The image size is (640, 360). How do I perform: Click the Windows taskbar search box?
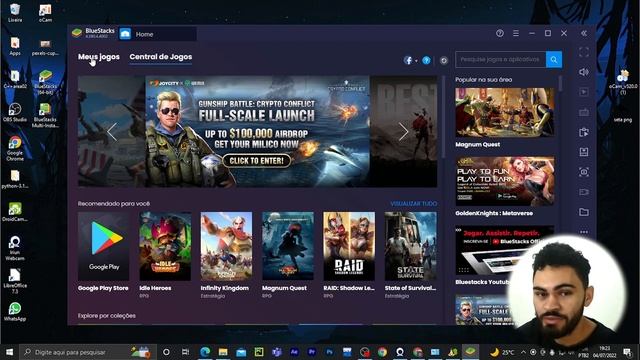pyautogui.click(x=87, y=351)
